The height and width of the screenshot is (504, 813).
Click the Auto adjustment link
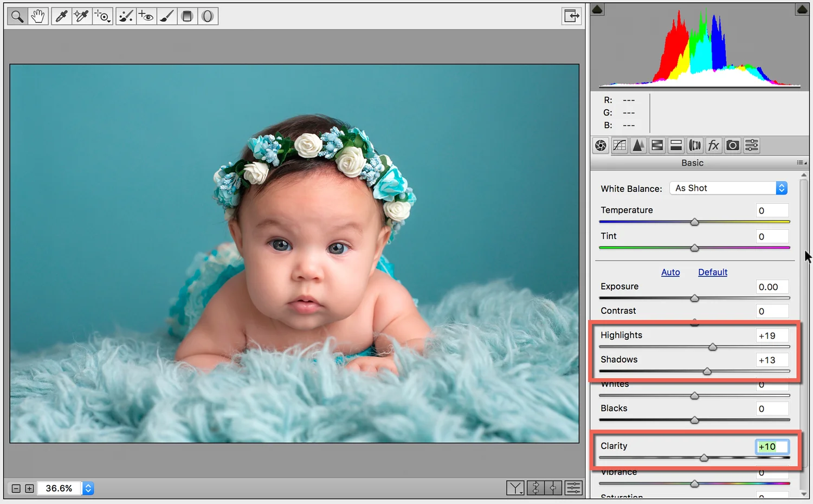pos(670,272)
